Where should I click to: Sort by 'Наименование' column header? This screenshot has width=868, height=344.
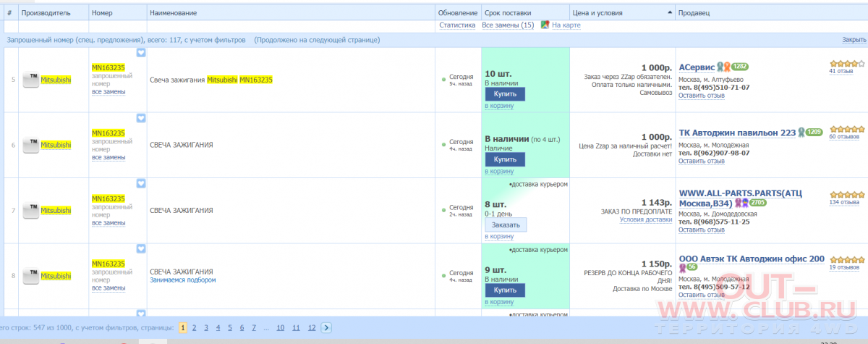point(174,13)
